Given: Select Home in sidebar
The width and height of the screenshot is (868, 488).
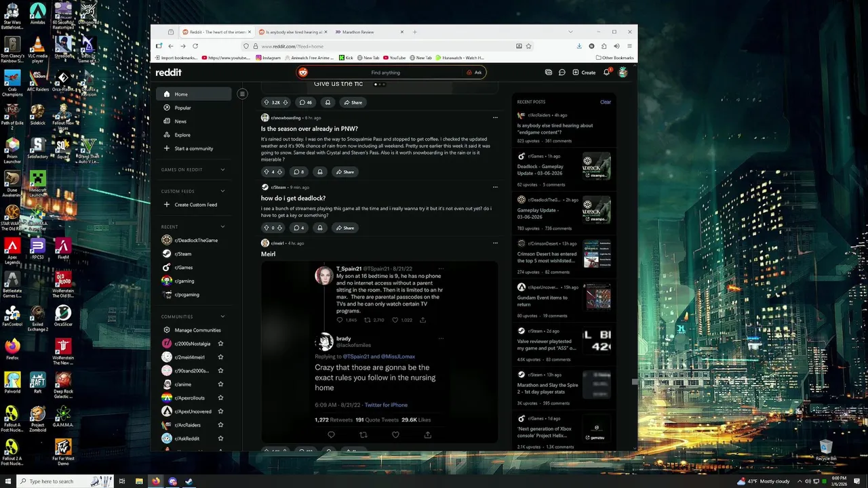Looking at the screenshot, I should (x=193, y=94).
